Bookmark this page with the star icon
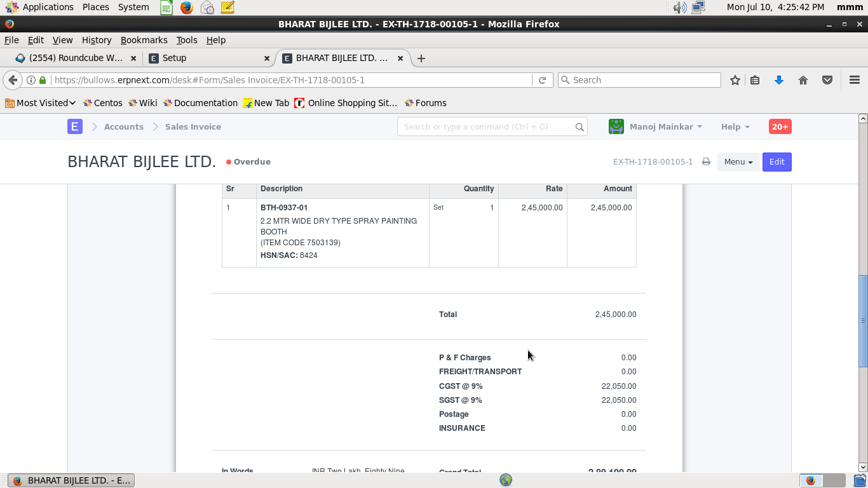The width and height of the screenshot is (868, 488). 735,80
